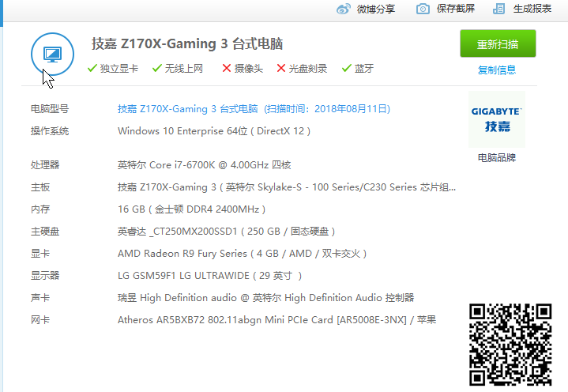This screenshot has width=568, height=392.
Task: Click the red X beside 光盘刻录
Action: click(281, 69)
